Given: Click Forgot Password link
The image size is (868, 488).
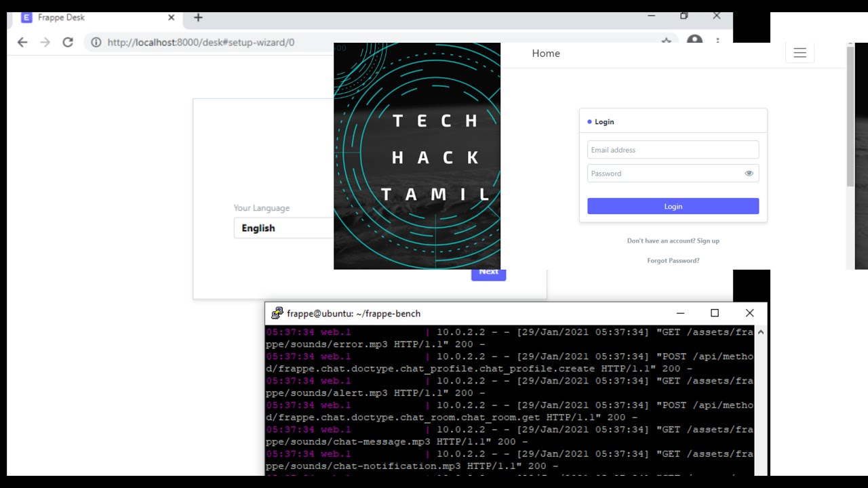Looking at the screenshot, I should coord(673,260).
